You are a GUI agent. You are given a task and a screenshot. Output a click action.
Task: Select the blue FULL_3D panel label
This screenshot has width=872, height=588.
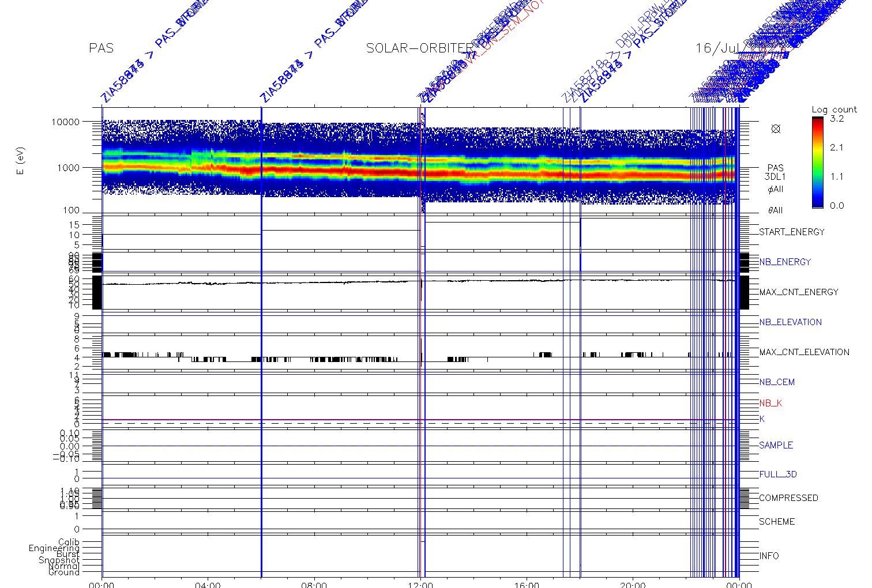[778, 474]
